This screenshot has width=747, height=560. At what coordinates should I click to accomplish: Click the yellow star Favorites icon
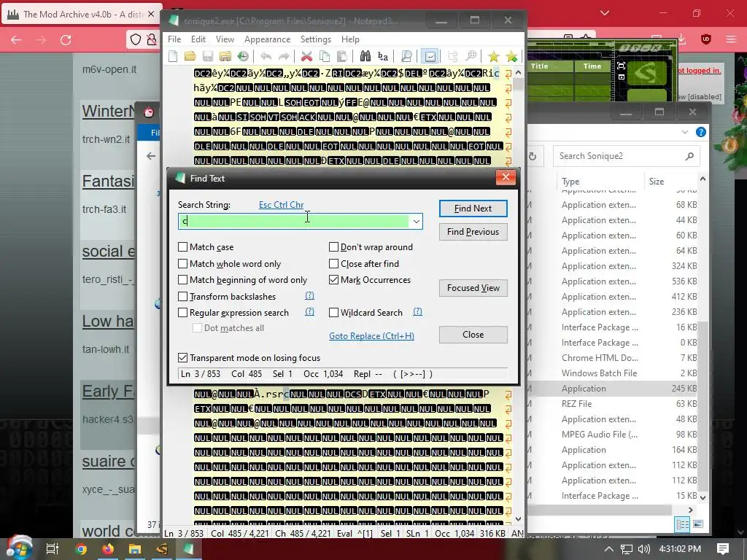pos(494,57)
